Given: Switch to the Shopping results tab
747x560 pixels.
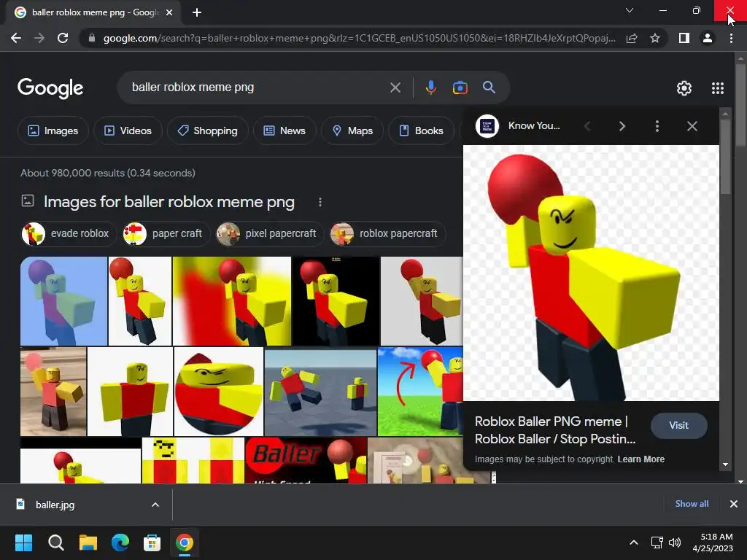Looking at the screenshot, I should [x=208, y=131].
